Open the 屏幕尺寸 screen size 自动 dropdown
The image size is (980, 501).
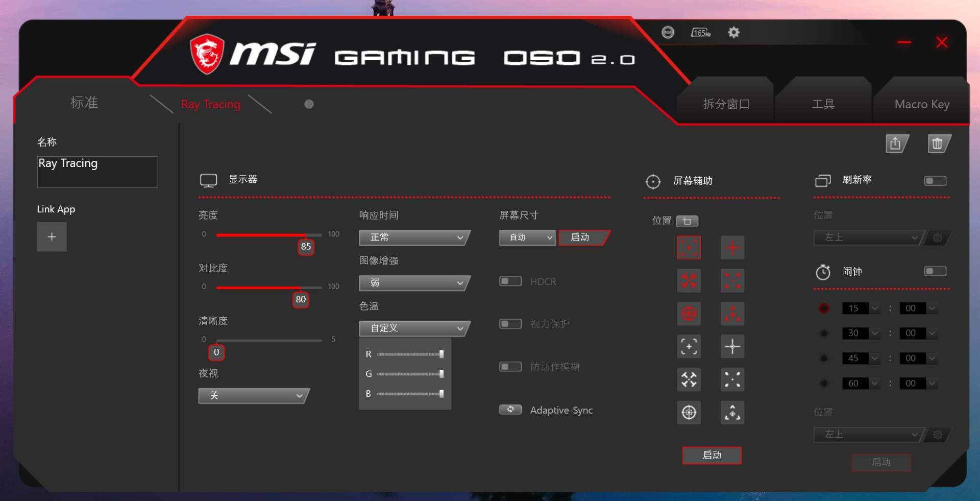pyautogui.click(x=527, y=237)
